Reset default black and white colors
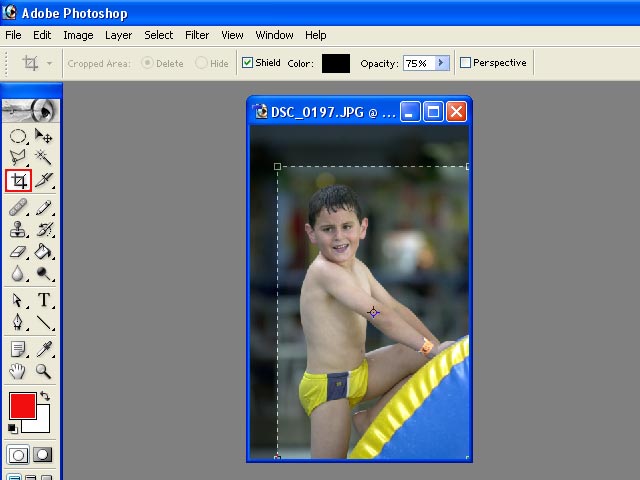This screenshot has height=480, width=640. pos(13,429)
